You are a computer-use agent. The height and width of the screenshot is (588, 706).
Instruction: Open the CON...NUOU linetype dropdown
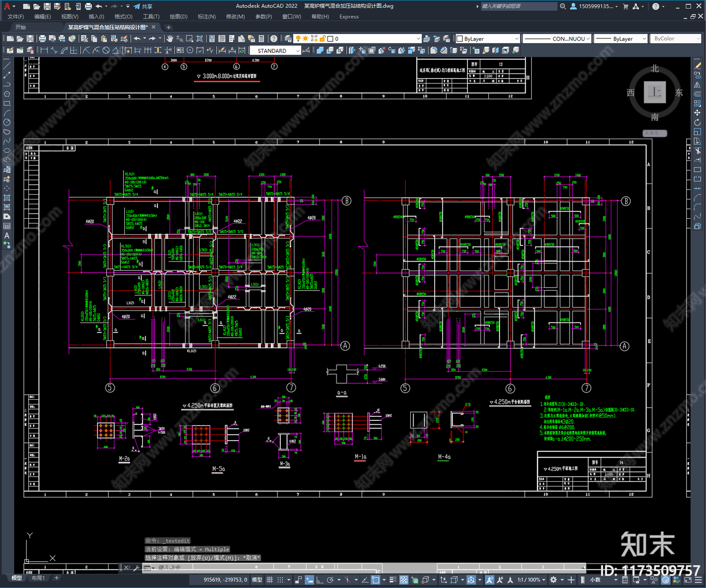[557, 39]
